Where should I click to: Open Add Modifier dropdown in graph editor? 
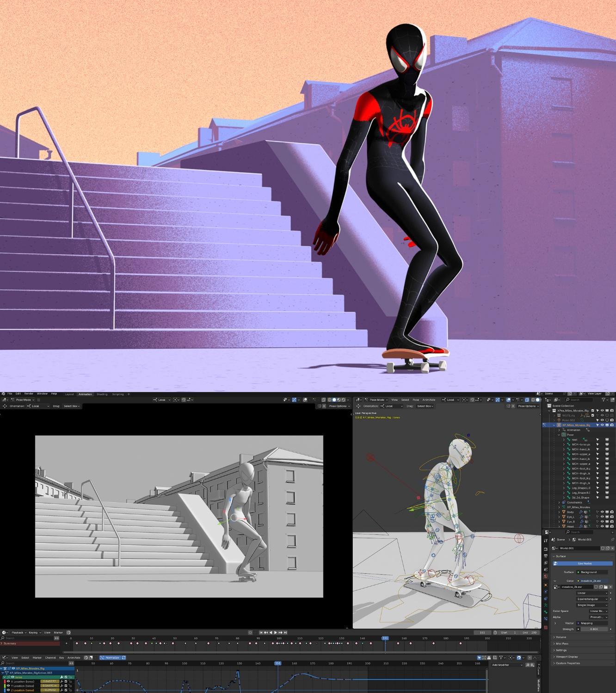(507, 665)
